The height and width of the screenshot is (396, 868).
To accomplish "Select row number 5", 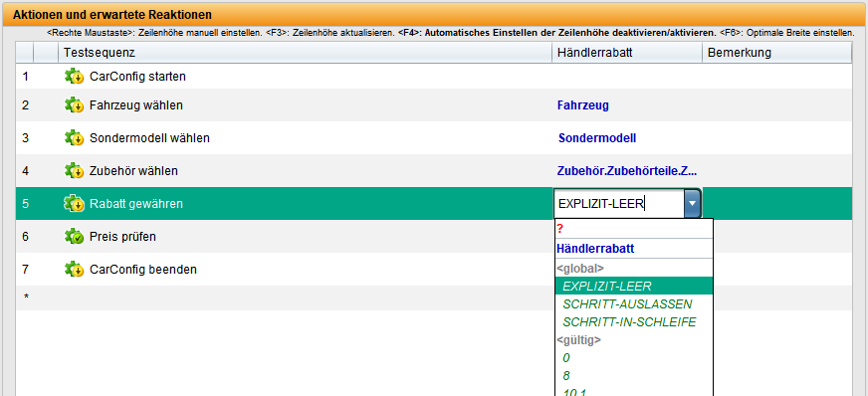I will pyautogui.click(x=26, y=204).
